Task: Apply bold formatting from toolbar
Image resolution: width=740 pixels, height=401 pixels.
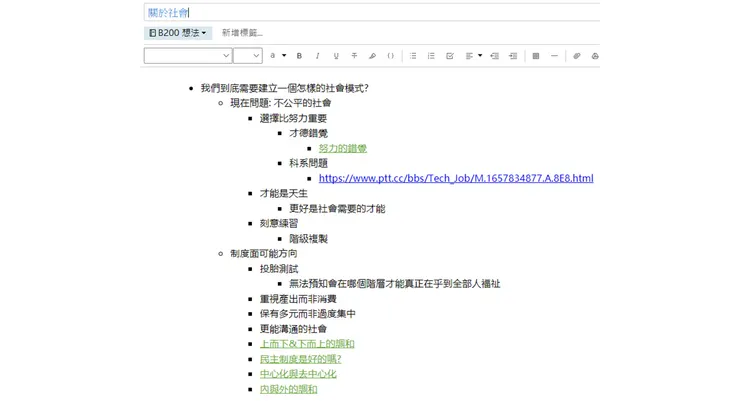Action: [x=299, y=56]
